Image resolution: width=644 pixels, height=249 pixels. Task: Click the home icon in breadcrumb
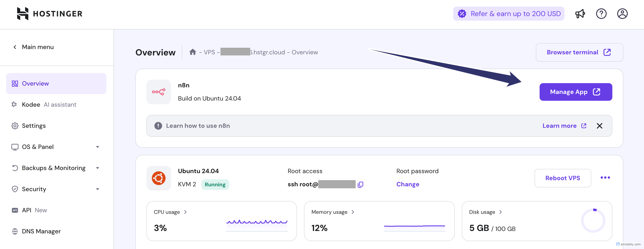193,52
